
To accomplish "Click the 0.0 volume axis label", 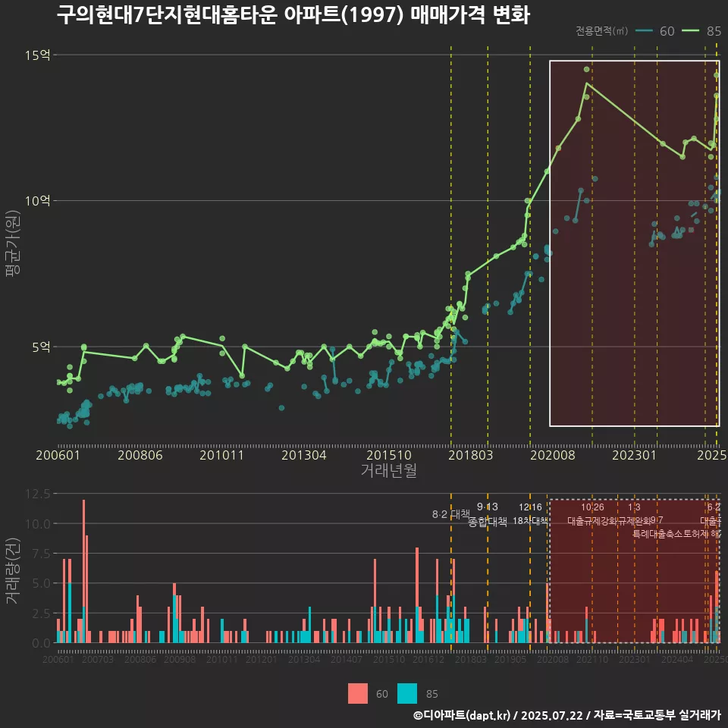I will (x=42, y=643).
